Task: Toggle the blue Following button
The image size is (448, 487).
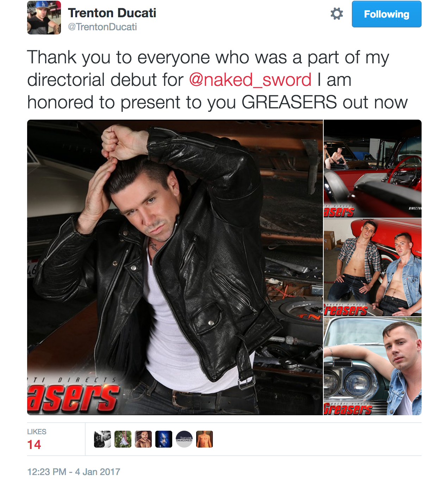Action: tap(386, 14)
